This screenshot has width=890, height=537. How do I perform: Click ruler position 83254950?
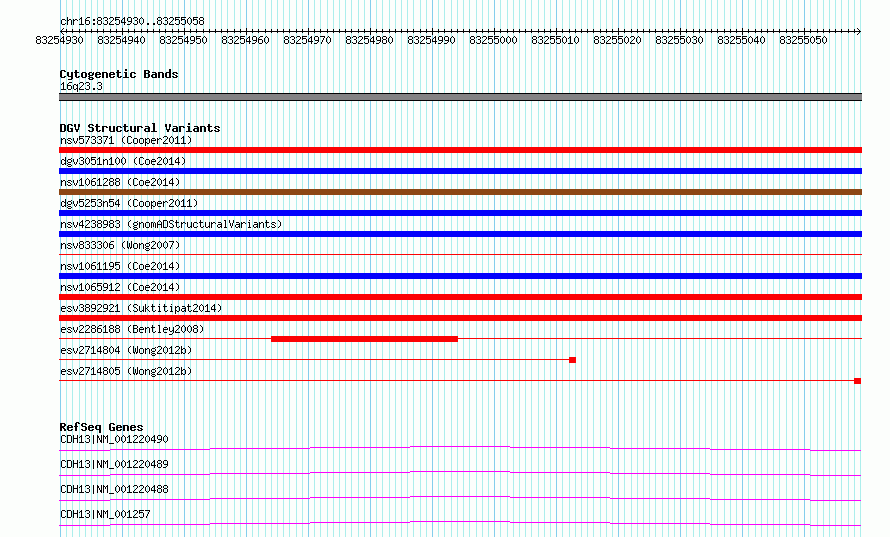click(x=183, y=40)
